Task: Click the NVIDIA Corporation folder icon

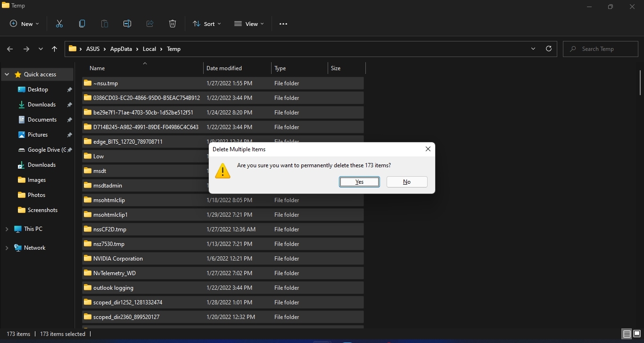Action: [88, 258]
